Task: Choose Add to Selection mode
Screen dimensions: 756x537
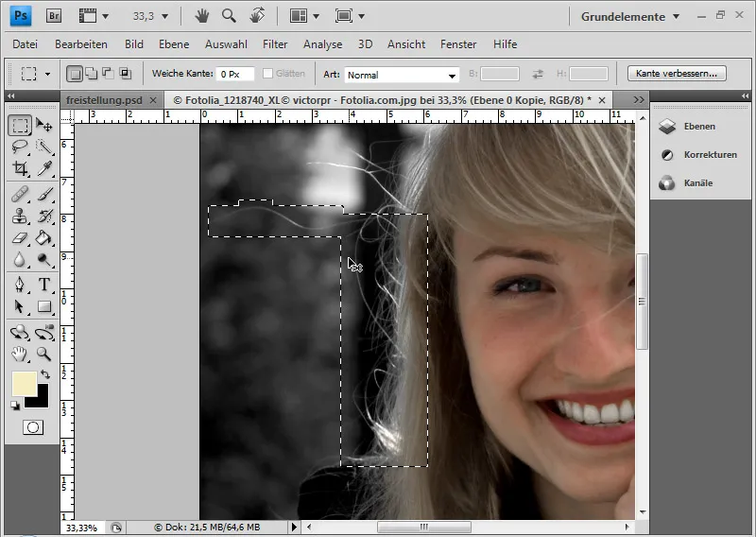Action: click(91, 74)
